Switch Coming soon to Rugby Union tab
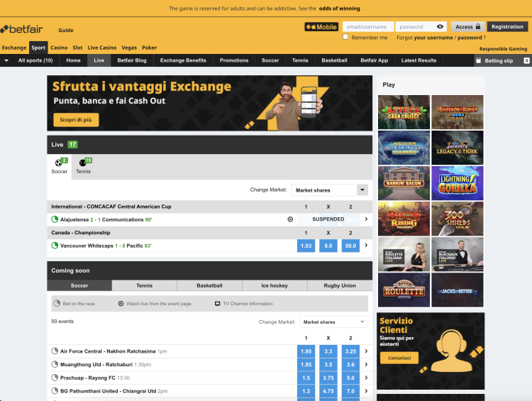The height and width of the screenshot is (401, 532). [340, 285]
